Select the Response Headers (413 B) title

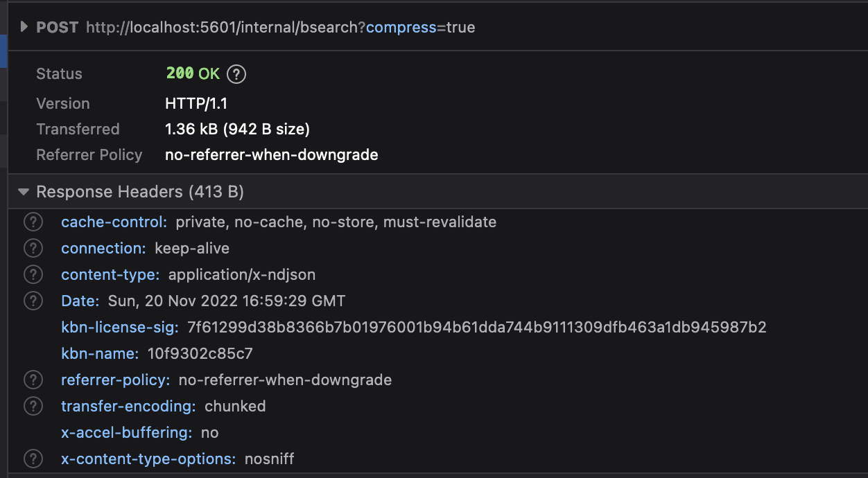[140, 192]
